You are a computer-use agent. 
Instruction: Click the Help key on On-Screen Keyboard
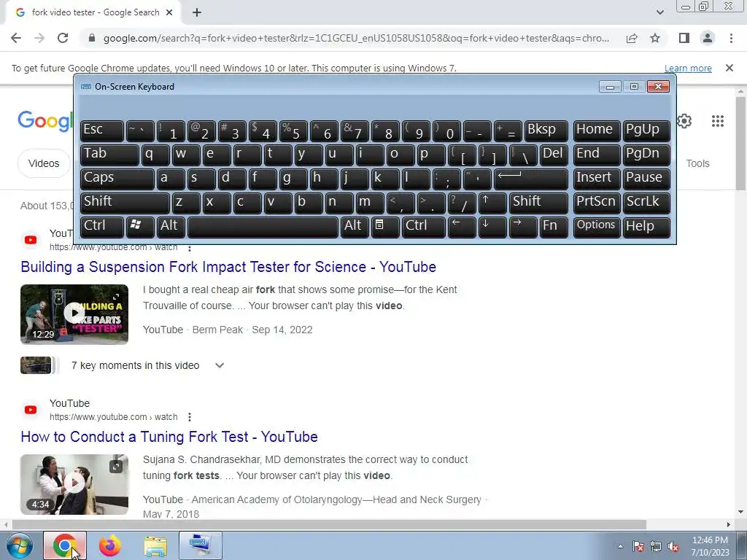point(646,227)
